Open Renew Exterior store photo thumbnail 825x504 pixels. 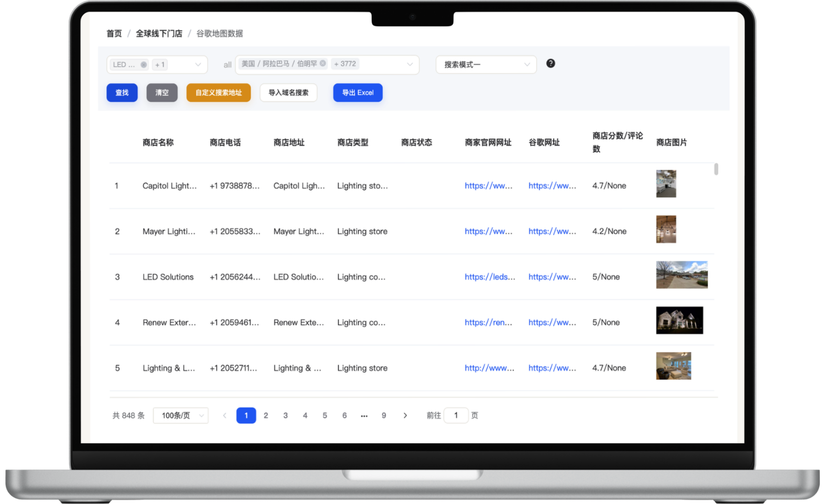[x=680, y=320]
